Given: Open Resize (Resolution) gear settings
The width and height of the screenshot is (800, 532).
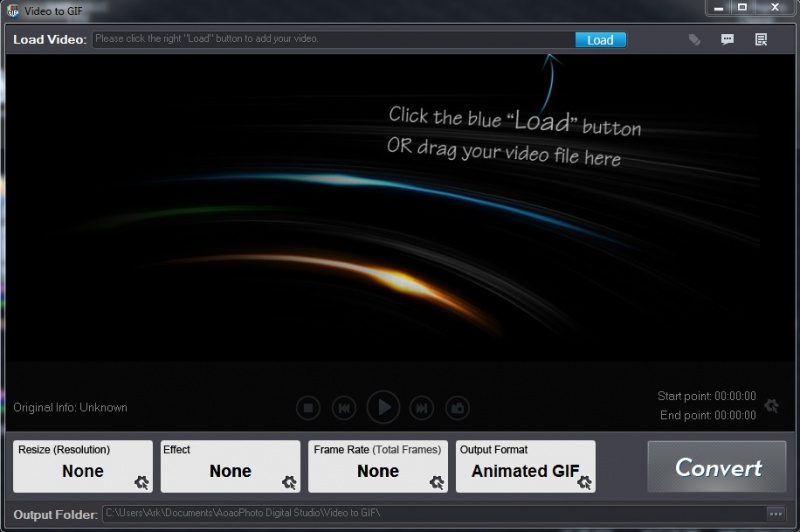Looking at the screenshot, I should pyautogui.click(x=141, y=482).
